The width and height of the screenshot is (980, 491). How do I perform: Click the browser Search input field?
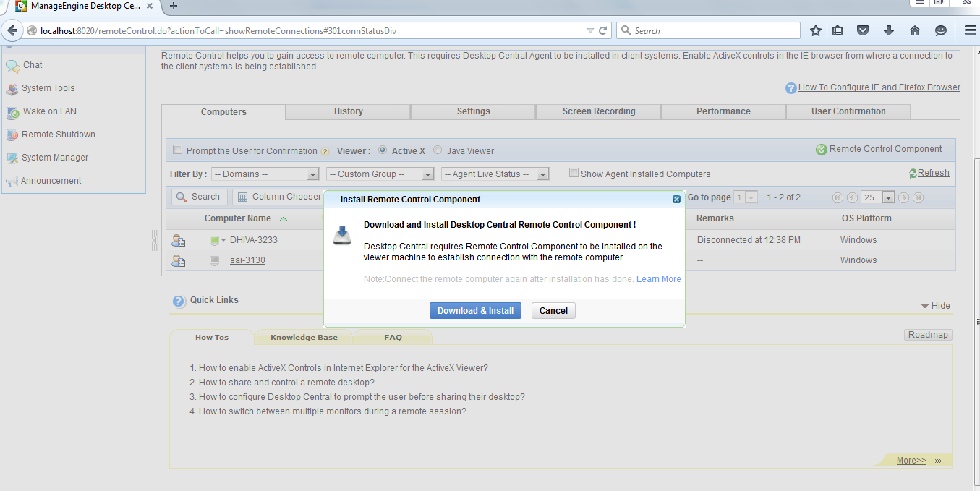pos(708,30)
